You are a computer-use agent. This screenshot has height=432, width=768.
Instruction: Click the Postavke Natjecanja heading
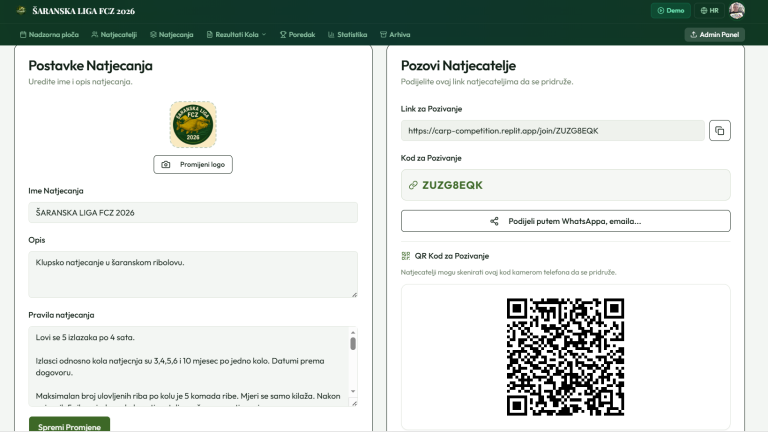click(90, 66)
